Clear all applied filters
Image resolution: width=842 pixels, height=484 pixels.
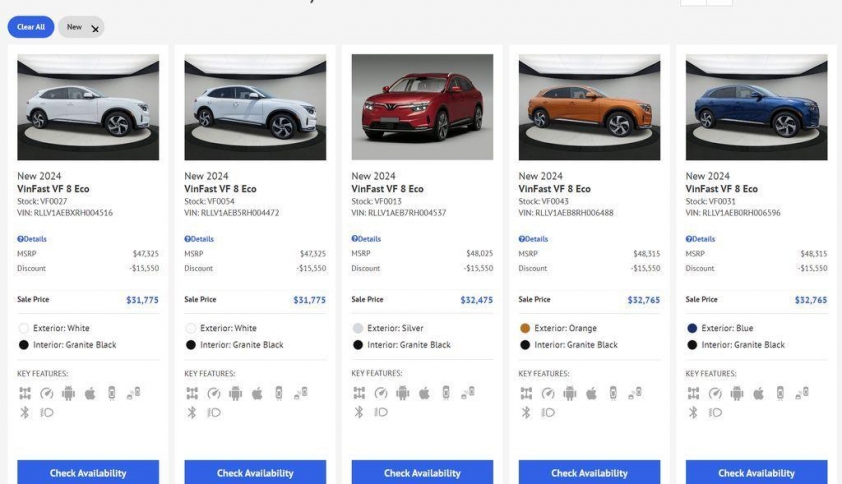(31, 27)
